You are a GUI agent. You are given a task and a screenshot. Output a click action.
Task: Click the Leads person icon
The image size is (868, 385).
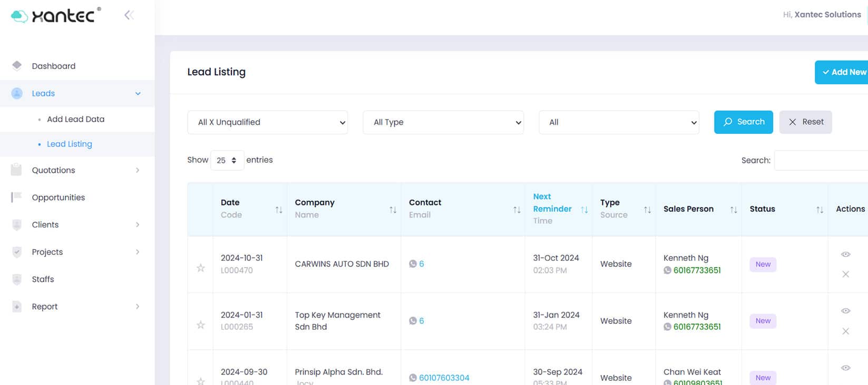17,93
